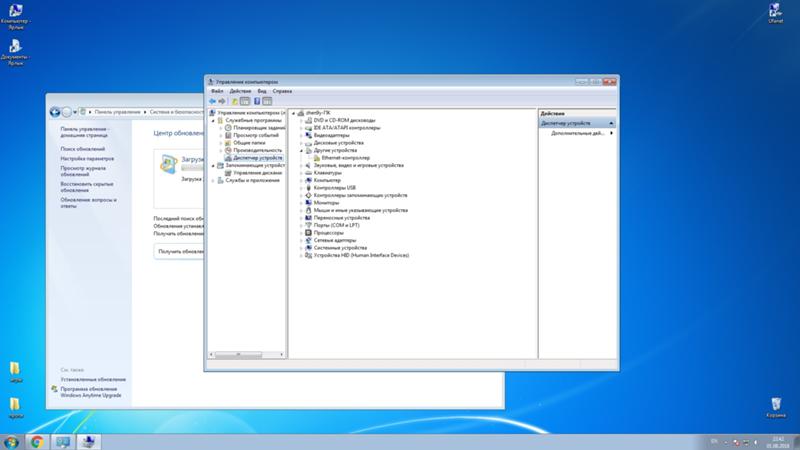Open the Справка menu
This screenshot has width=800, height=450.
(x=282, y=91)
